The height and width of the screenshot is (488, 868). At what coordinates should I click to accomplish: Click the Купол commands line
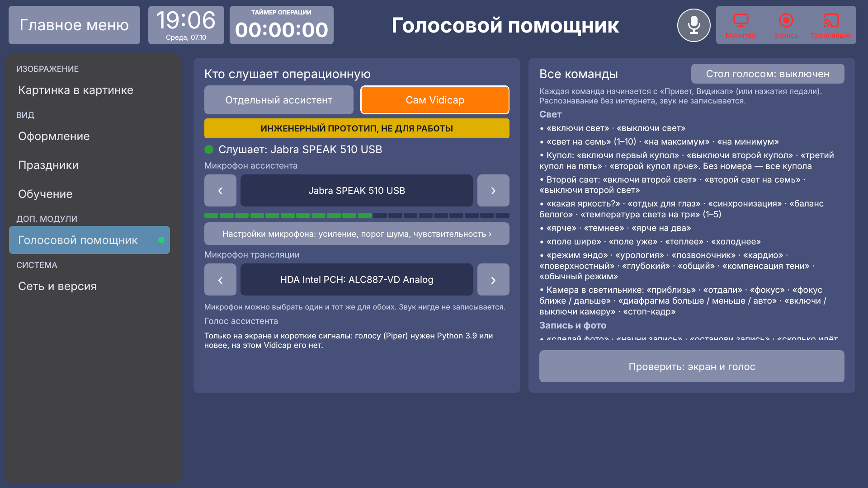tap(687, 161)
